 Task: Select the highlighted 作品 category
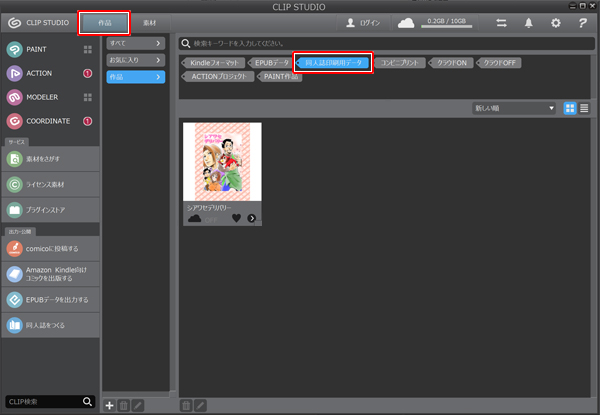pyautogui.click(x=136, y=77)
